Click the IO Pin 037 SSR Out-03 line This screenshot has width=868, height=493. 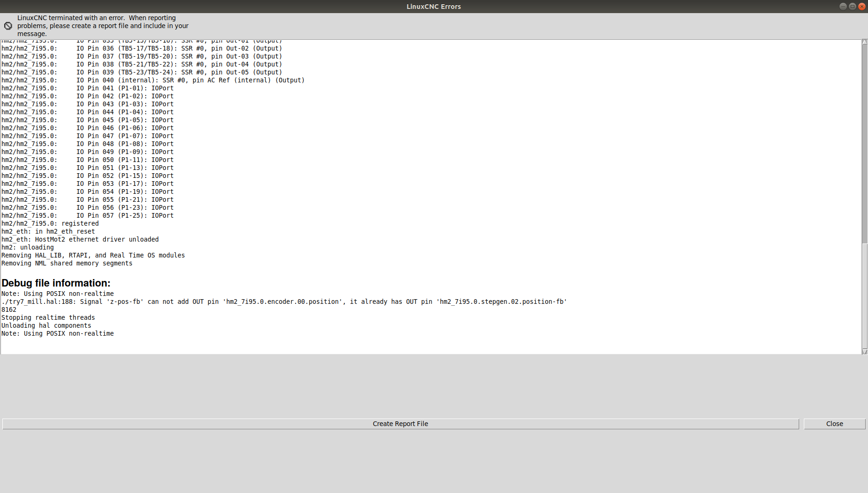point(142,56)
